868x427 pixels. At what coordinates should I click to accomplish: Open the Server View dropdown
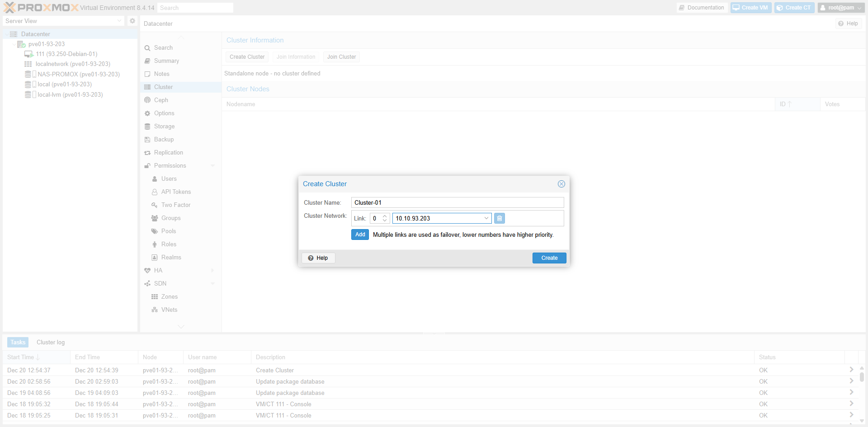point(119,21)
